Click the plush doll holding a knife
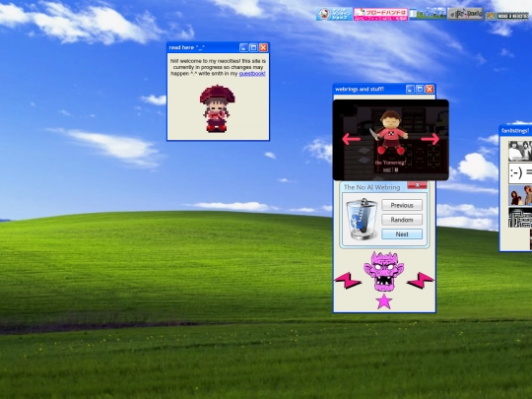The height and width of the screenshot is (399, 532). [390, 132]
